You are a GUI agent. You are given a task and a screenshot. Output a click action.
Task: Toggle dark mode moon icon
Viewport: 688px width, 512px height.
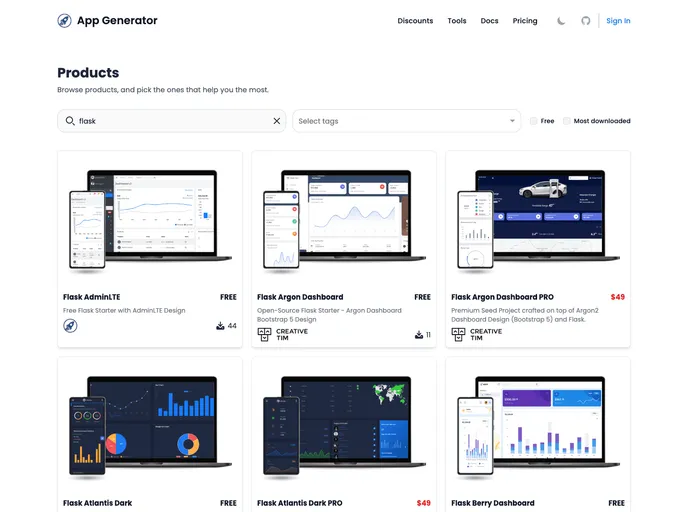[x=561, y=21]
